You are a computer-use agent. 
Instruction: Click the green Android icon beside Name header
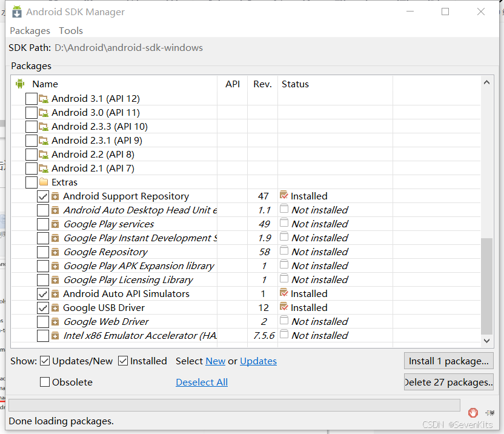click(20, 84)
